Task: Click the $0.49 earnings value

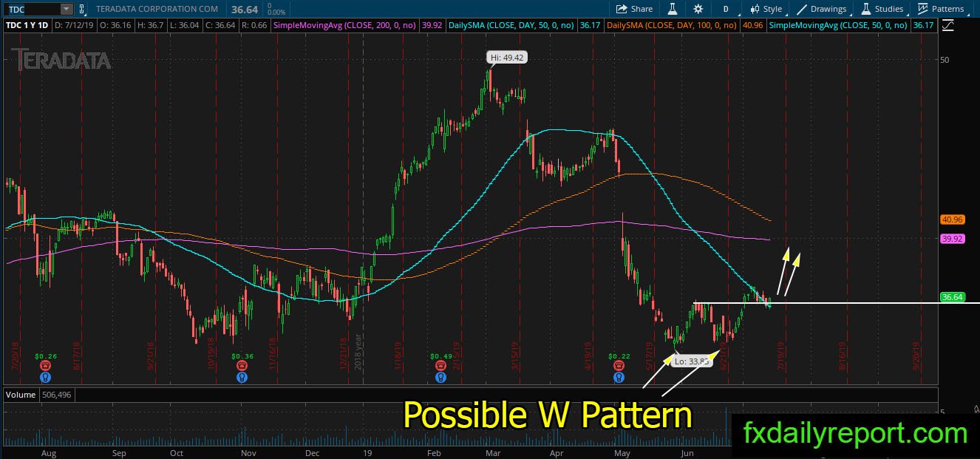Action: pyautogui.click(x=440, y=356)
